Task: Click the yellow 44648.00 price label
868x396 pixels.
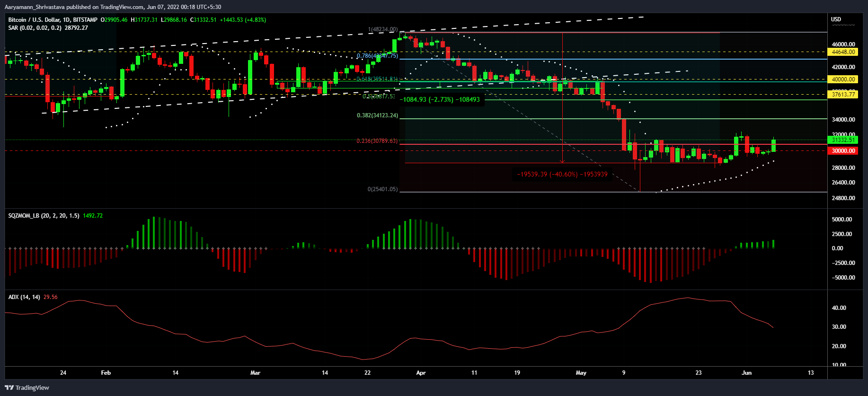Action: [843, 52]
